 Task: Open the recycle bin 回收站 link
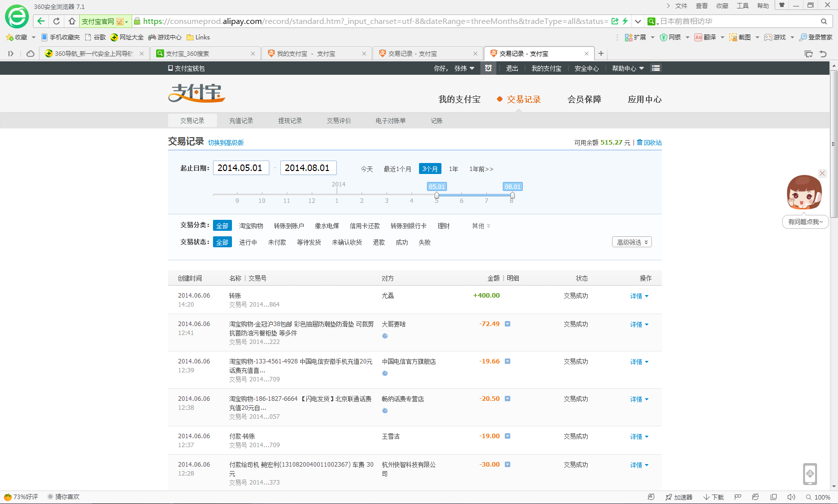click(652, 143)
